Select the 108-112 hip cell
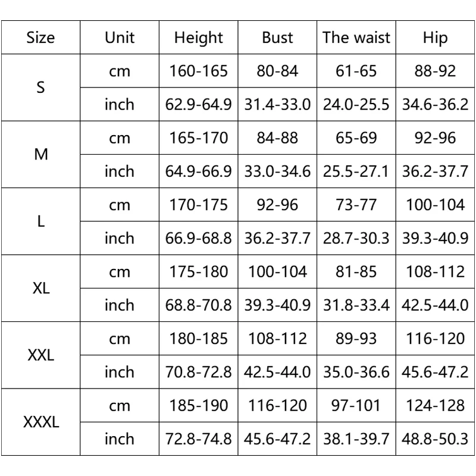This screenshot has width=476, height=476. (x=435, y=272)
